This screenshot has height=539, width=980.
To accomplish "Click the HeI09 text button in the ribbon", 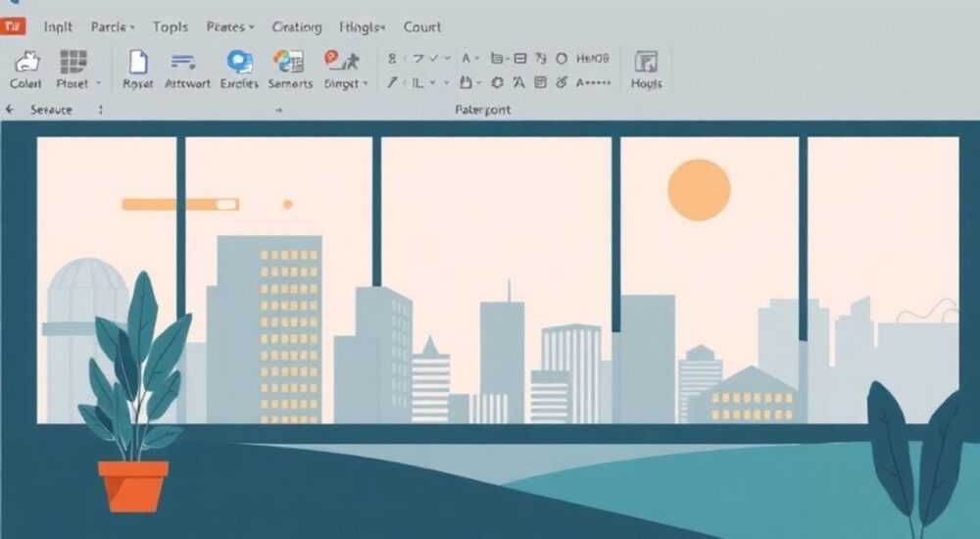I will tap(593, 58).
